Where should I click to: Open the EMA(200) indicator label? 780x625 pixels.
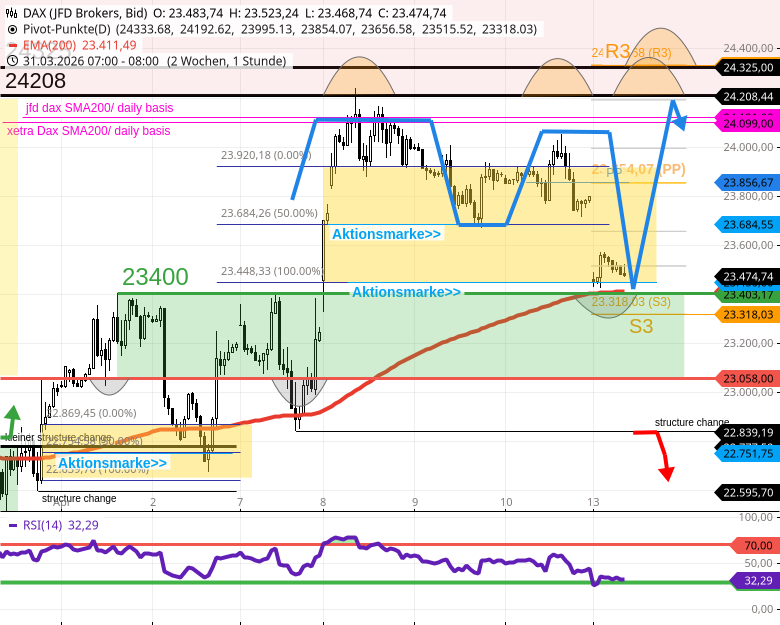[48, 45]
